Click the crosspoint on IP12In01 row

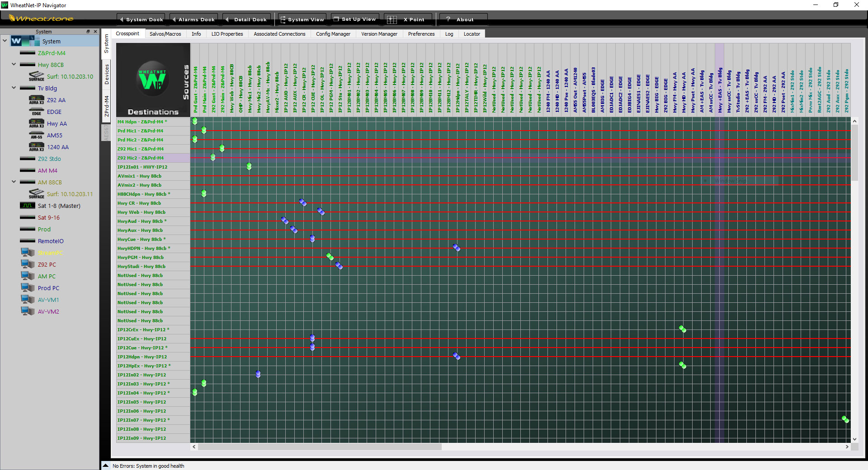click(x=249, y=166)
